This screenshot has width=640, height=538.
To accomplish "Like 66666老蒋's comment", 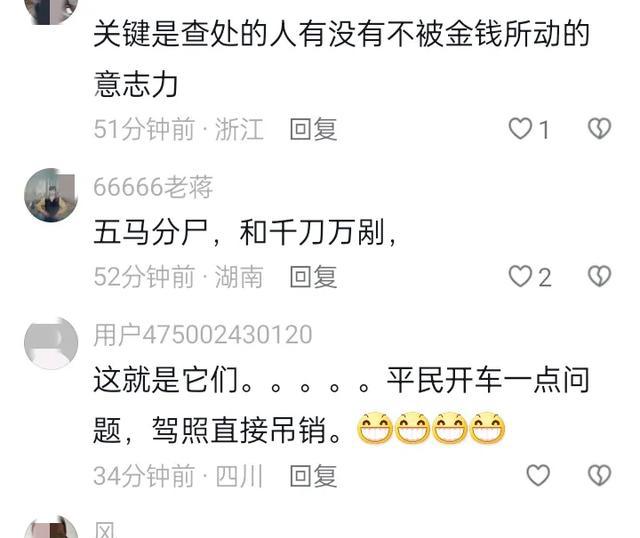I will coord(520,276).
